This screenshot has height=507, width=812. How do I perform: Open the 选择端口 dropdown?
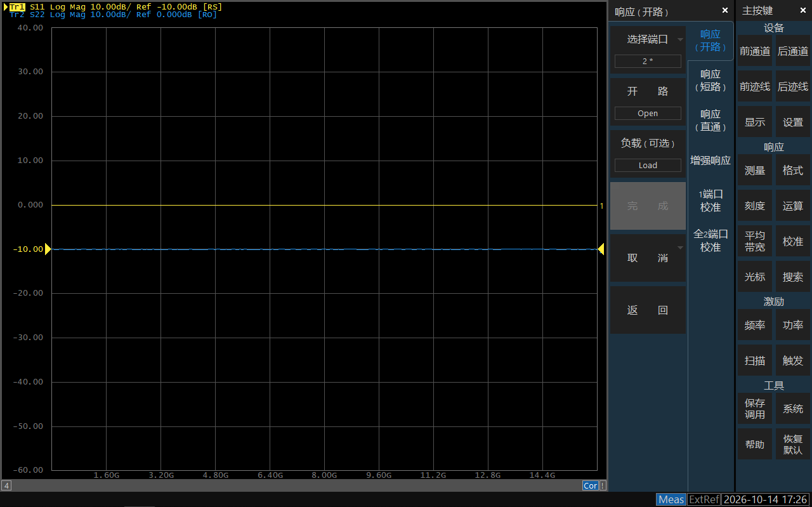(648, 39)
